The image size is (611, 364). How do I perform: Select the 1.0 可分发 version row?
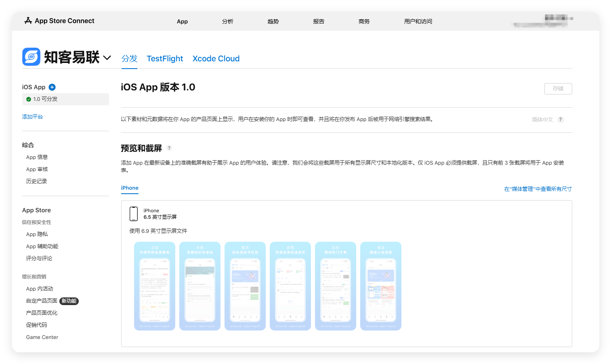65,99
